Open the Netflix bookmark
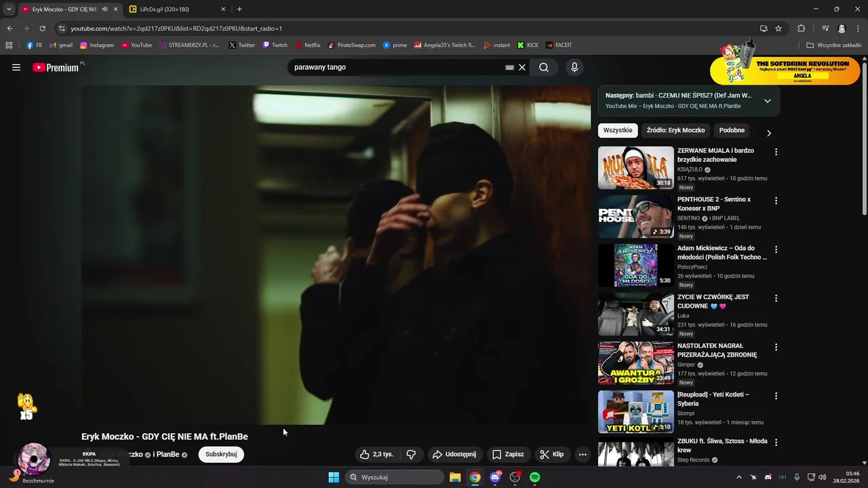 tap(308, 45)
